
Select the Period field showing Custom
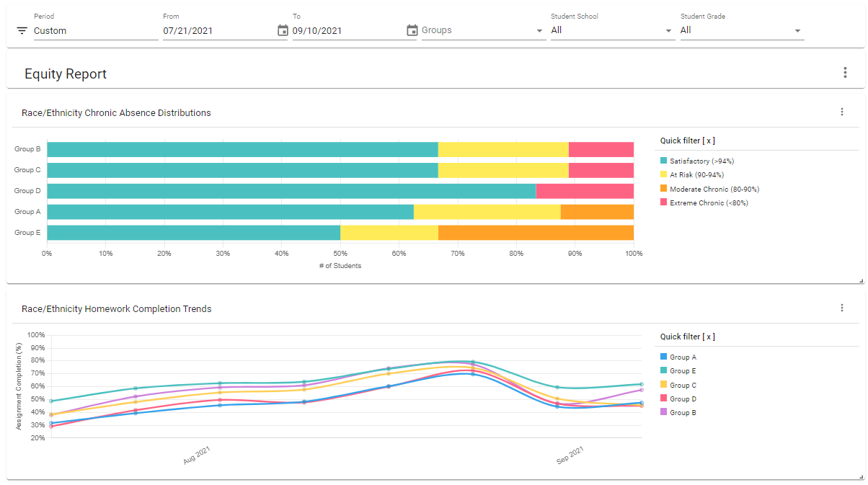(95, 31)
